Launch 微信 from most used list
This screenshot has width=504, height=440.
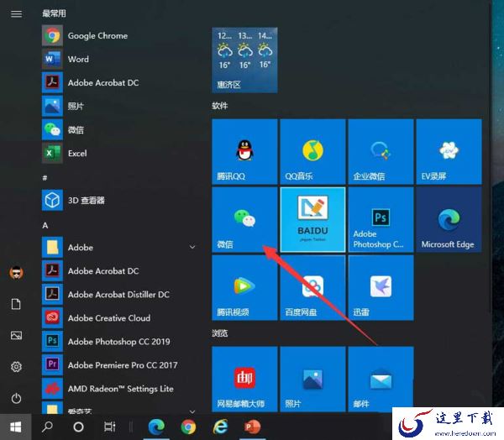[x=119, y=130]
